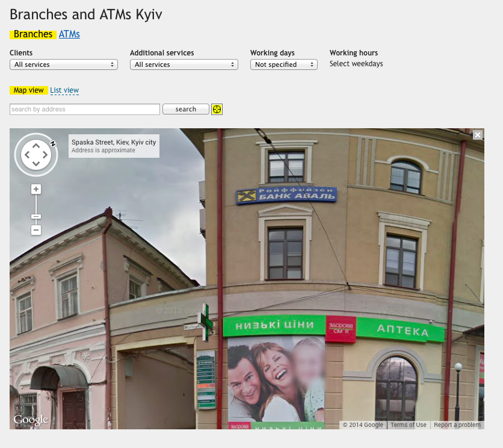Open the Working days dropdown
This screenshot has width=503, height=448.
[x=283, y=64]
